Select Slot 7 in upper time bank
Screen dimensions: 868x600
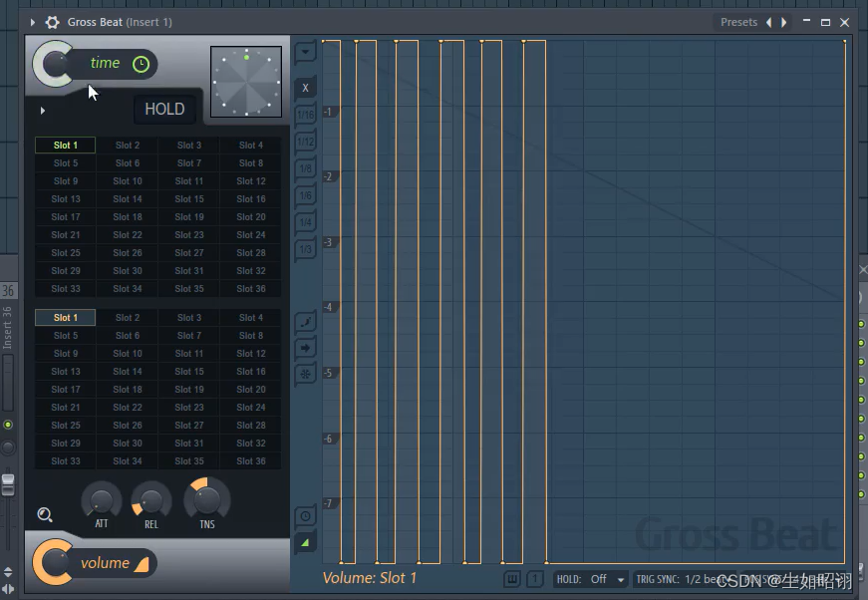point(189,163)
